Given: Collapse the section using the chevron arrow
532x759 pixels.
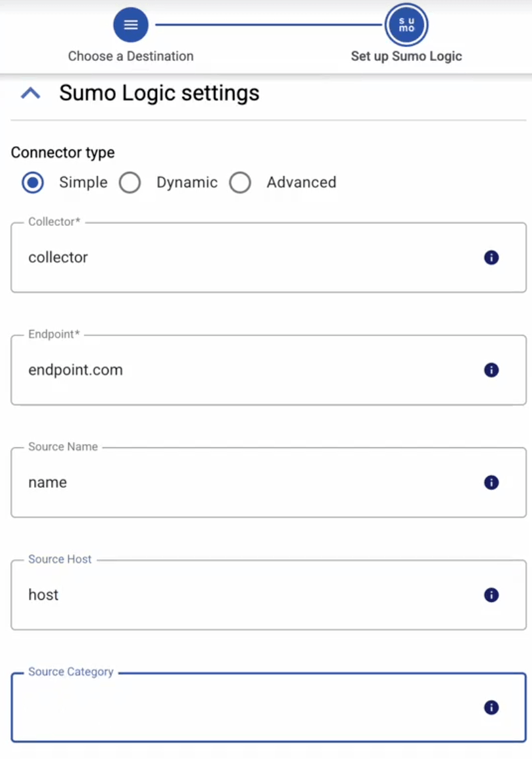Looking at the screenshot, I should coord(31,94).
